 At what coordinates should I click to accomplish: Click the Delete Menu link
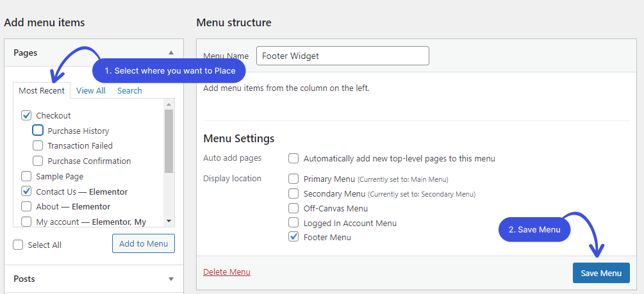[x=227, y=272]
